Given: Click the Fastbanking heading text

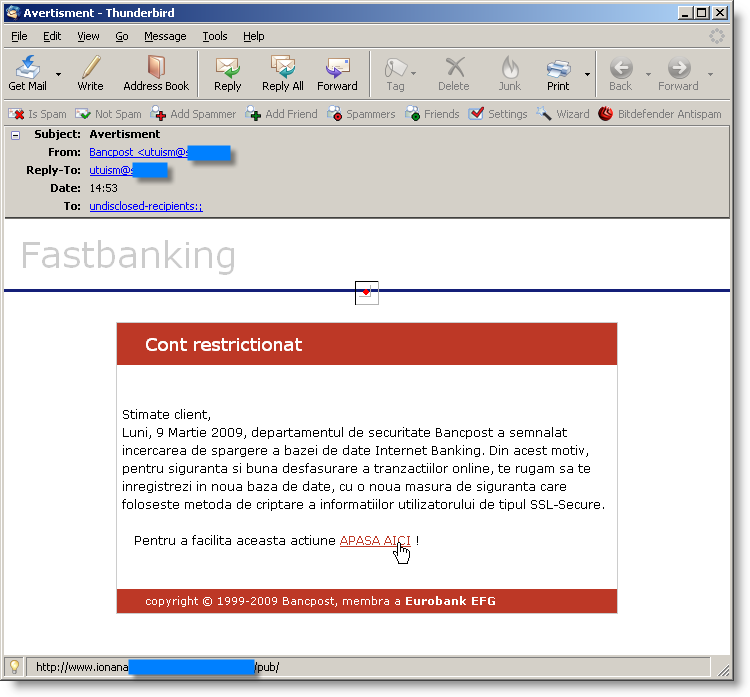Looking at the screenshot, I should [x=128, y=255].
